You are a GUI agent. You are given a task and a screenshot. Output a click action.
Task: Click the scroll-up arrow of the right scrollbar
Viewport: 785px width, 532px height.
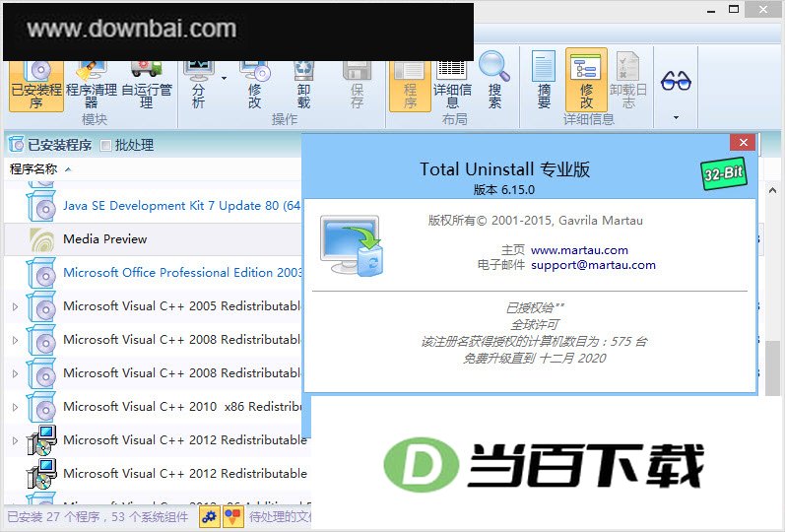pos(772,190)
